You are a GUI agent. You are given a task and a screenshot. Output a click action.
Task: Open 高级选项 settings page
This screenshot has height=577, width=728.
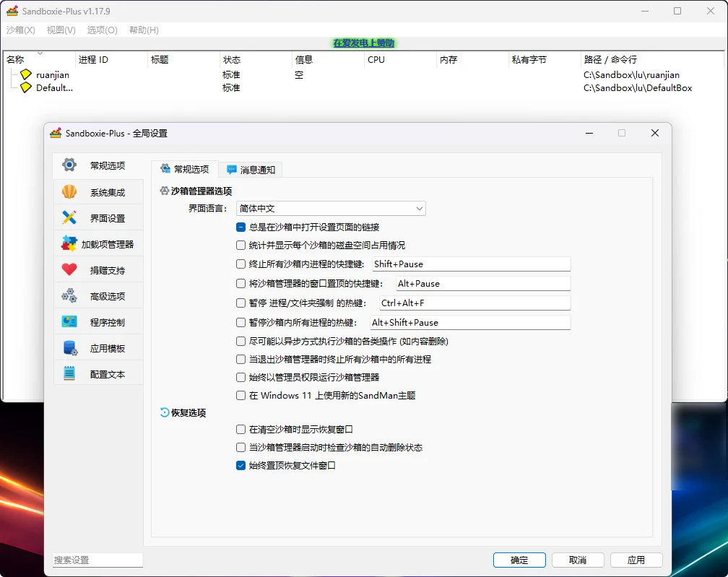(x=98, y=295)
